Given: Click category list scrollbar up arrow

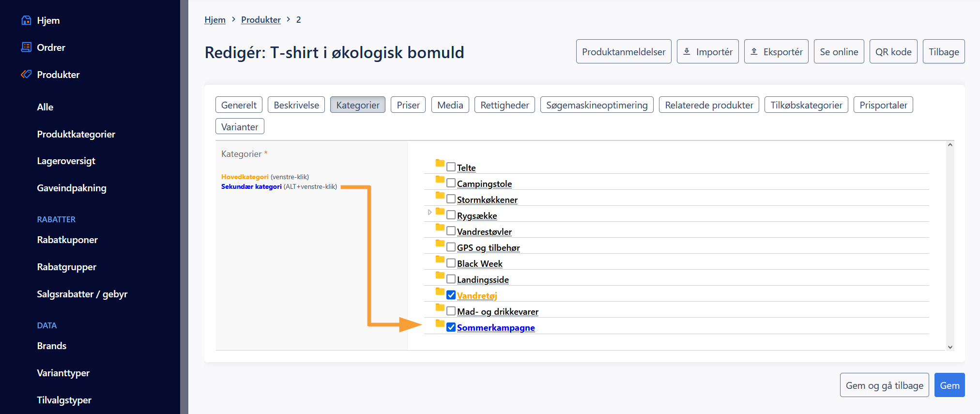Looking at the screenshot, I should [950, 145].
